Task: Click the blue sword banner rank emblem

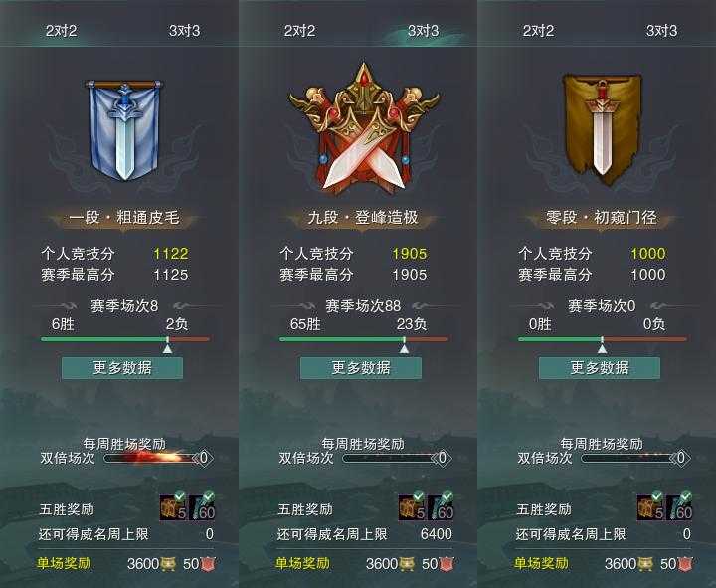Action: coord(123,130)
